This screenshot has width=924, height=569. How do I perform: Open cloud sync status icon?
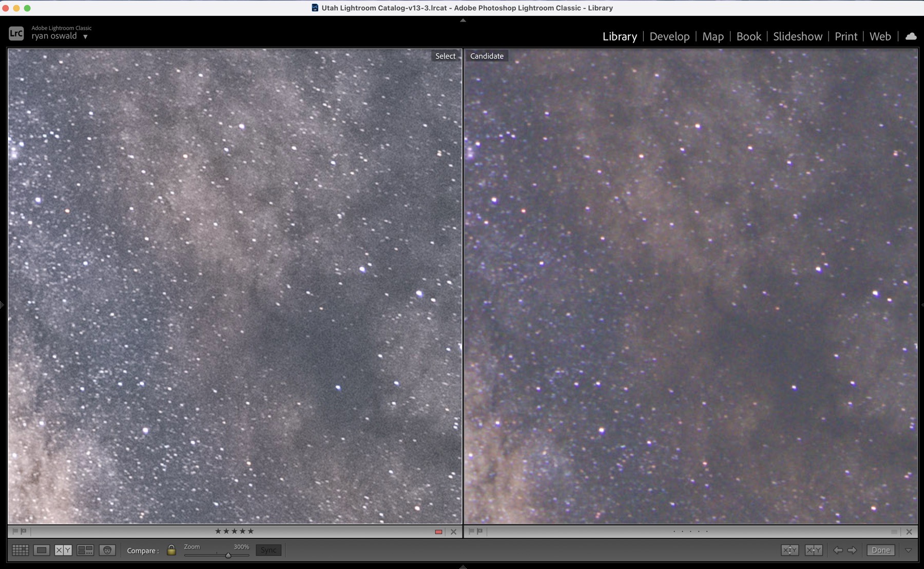pos(911,36)
